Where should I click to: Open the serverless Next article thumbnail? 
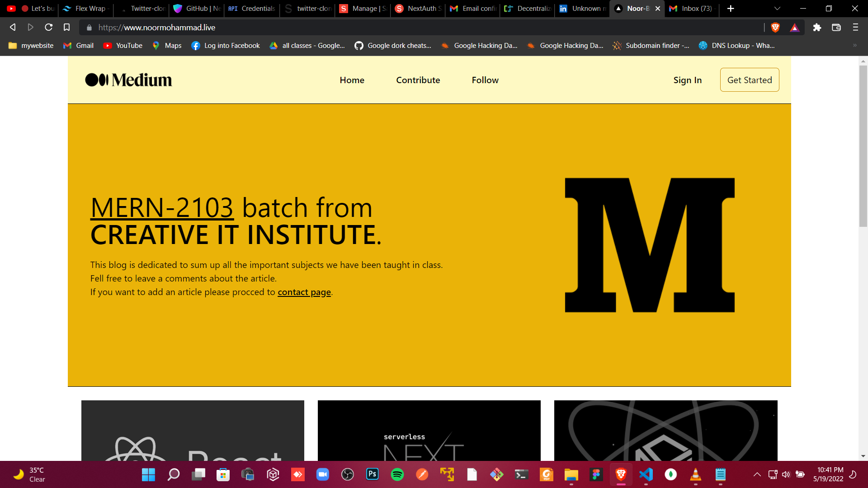pos(429,431)
